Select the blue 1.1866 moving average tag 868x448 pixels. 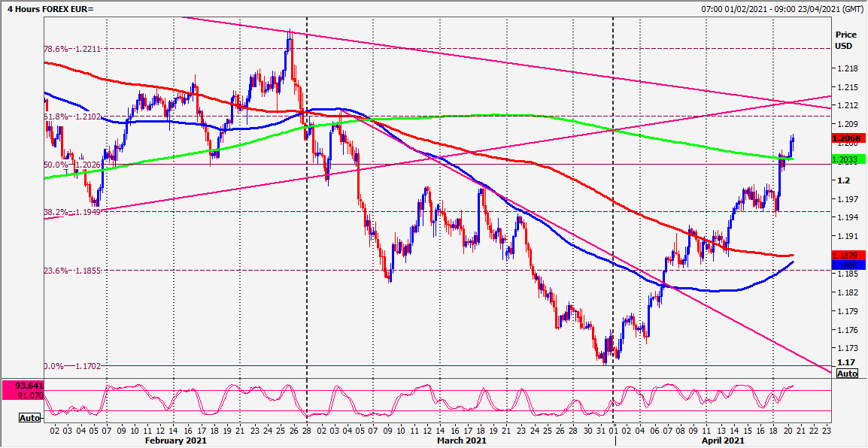848,265
